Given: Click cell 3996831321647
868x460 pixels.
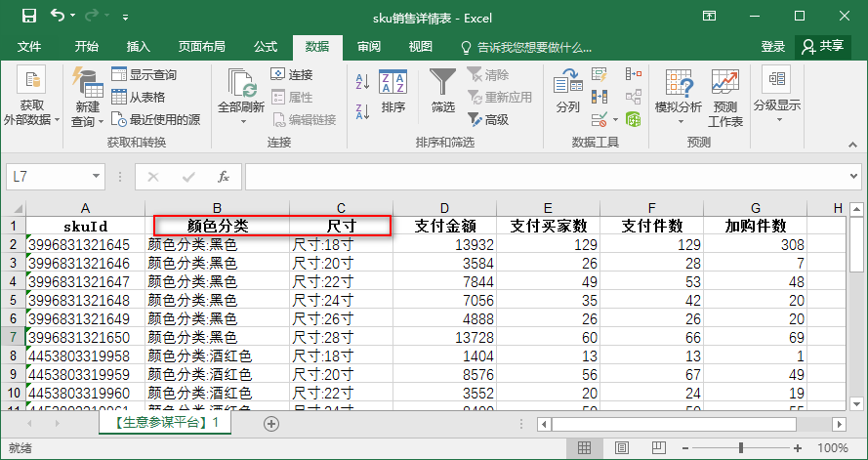Looking at the screenshot, I should pos(85,281).
